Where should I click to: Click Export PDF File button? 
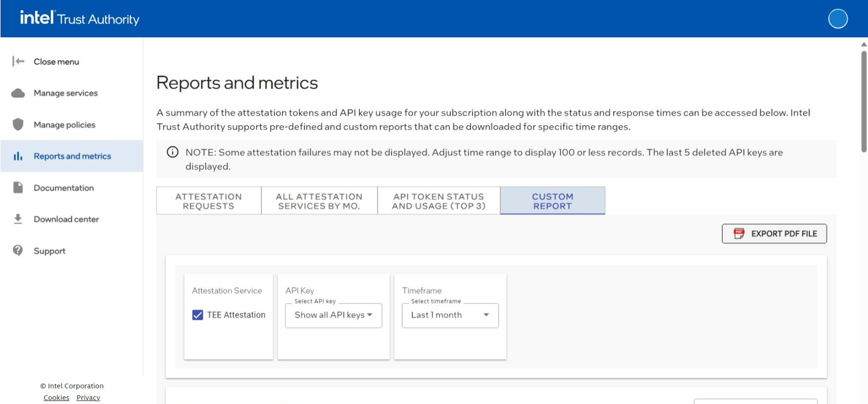coord(774,233)
